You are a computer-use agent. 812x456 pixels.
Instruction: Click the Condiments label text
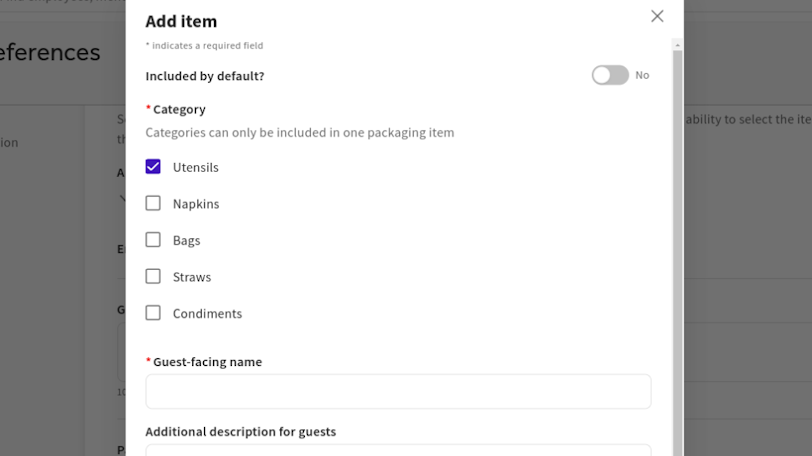click(207, 313)
